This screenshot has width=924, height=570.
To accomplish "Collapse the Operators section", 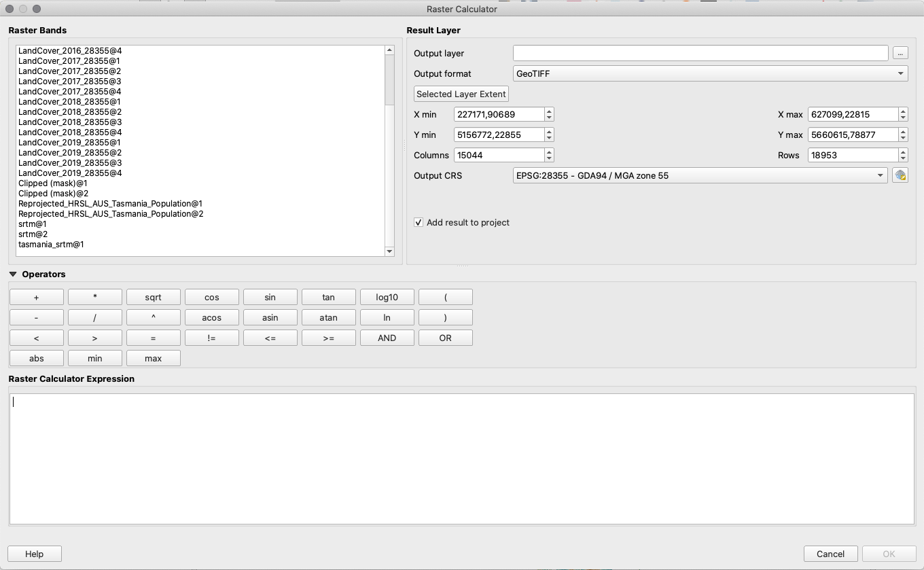I will (13, 274).
